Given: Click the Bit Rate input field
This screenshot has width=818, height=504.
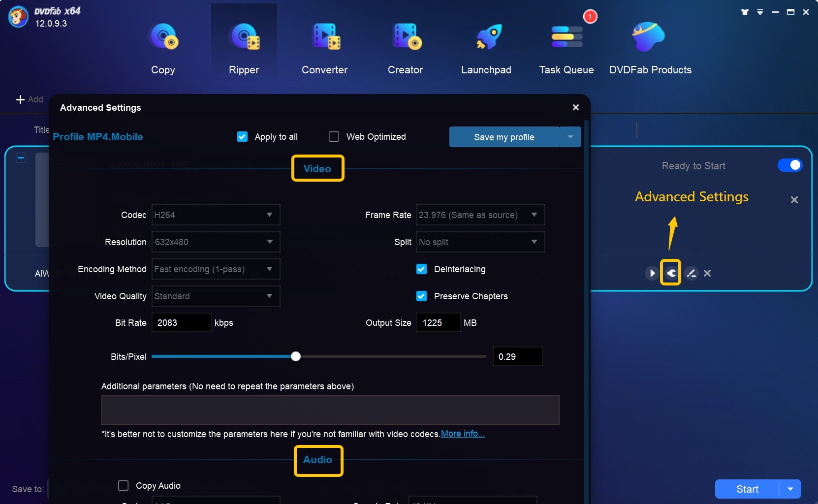Looking at the screenshot, I should (182, 323).
